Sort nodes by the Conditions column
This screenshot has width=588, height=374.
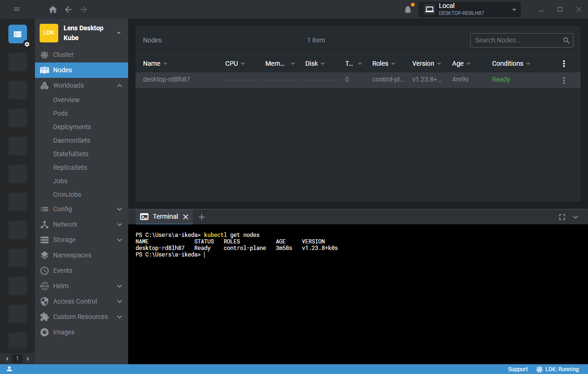pos(511,63)
